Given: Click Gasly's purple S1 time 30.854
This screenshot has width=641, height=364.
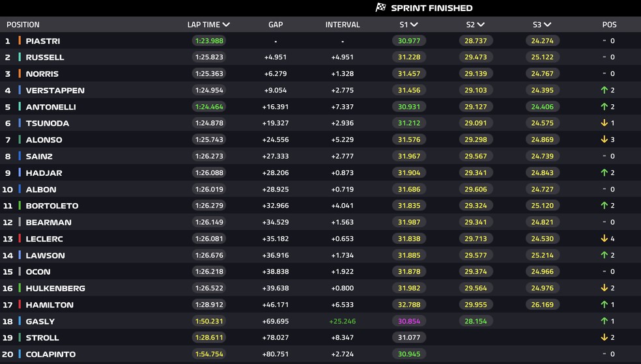Looking at the screenshot, I should (x=409, y=321).
